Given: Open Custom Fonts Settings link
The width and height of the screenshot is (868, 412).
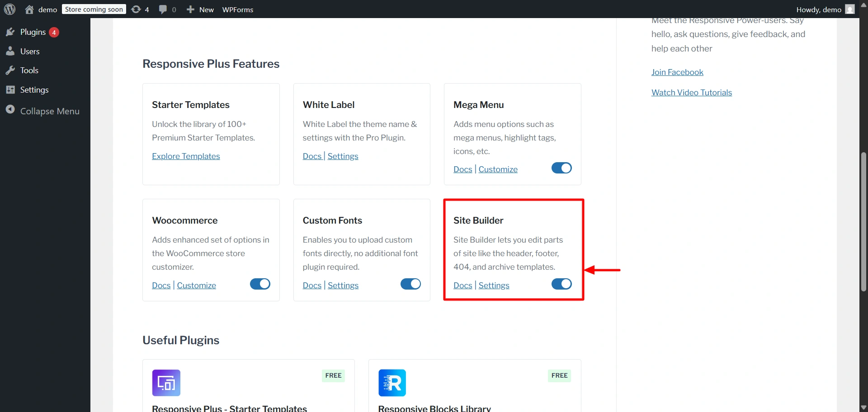Looking at the screenshot, I should [x=343, y=285].
